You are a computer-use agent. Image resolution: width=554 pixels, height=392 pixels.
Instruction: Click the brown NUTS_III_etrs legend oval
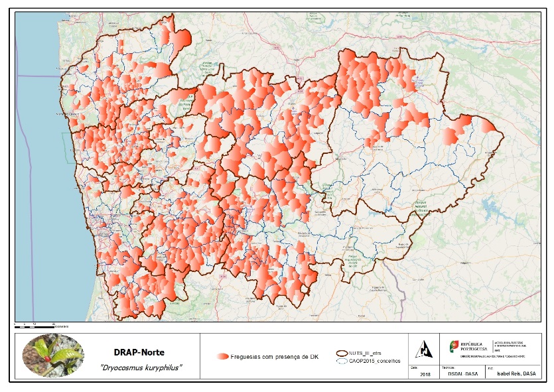point(342,353)
